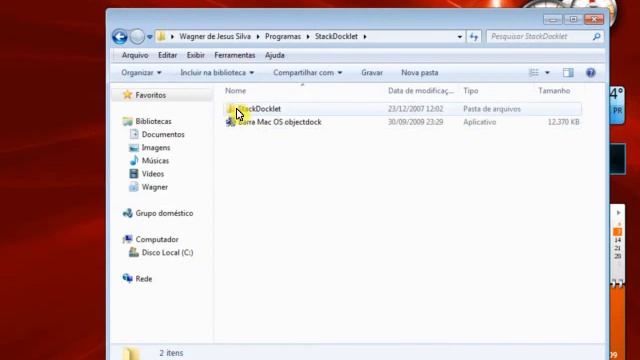This screenshot has width=640, height=360.
Task: Sort by Data de modificação column header
Action: click(421, 91)
